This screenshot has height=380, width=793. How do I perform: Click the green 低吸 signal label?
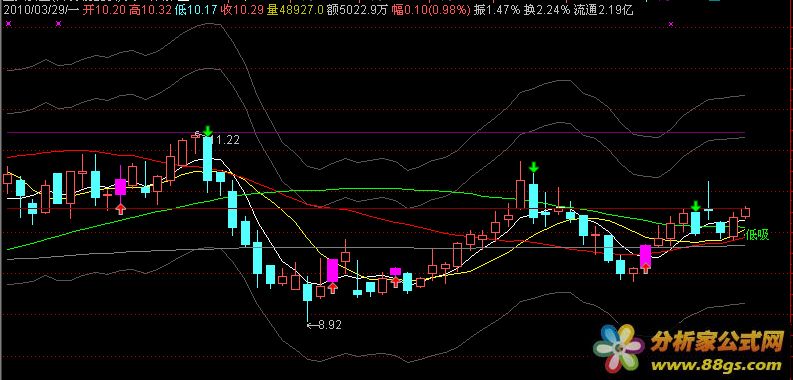pos(757,235)
